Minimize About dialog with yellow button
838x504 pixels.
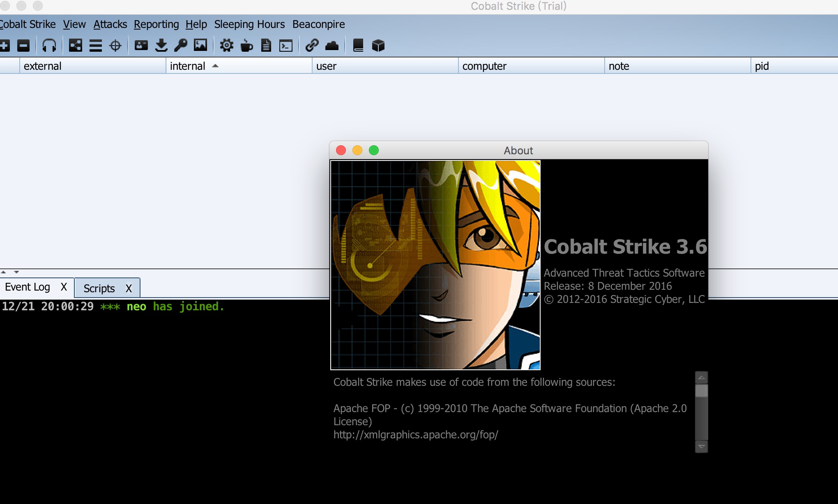357,150
